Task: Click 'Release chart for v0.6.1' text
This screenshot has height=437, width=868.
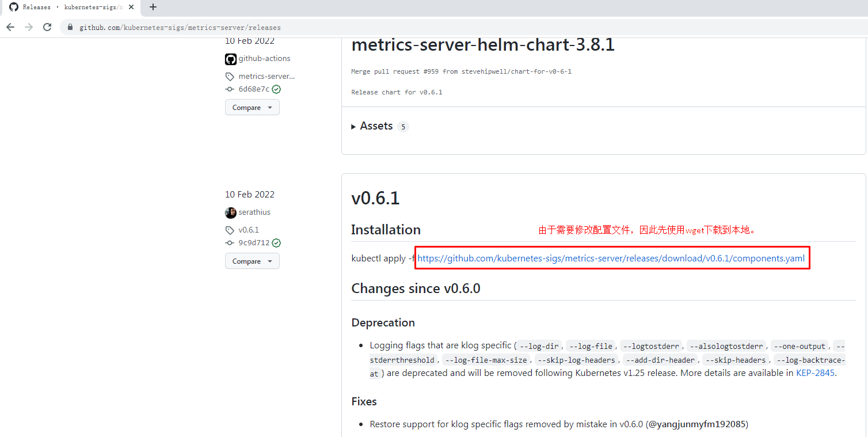Action: [397, 92]
